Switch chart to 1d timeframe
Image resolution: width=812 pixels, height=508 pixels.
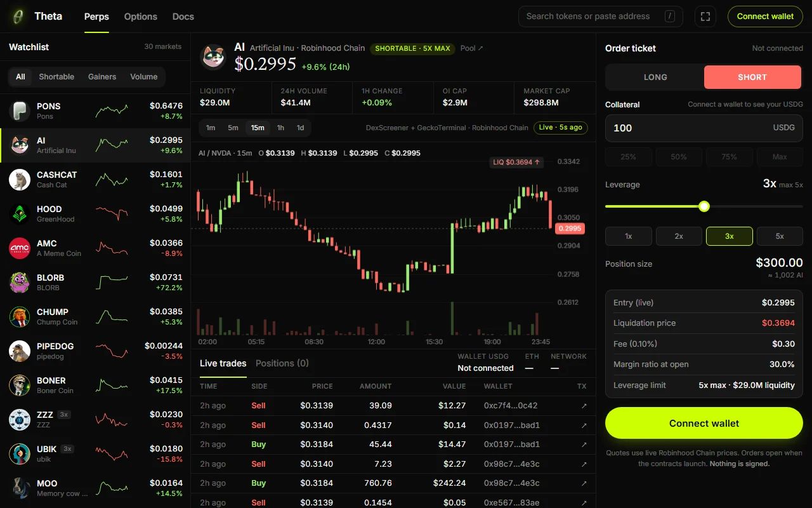click(300, 128)
